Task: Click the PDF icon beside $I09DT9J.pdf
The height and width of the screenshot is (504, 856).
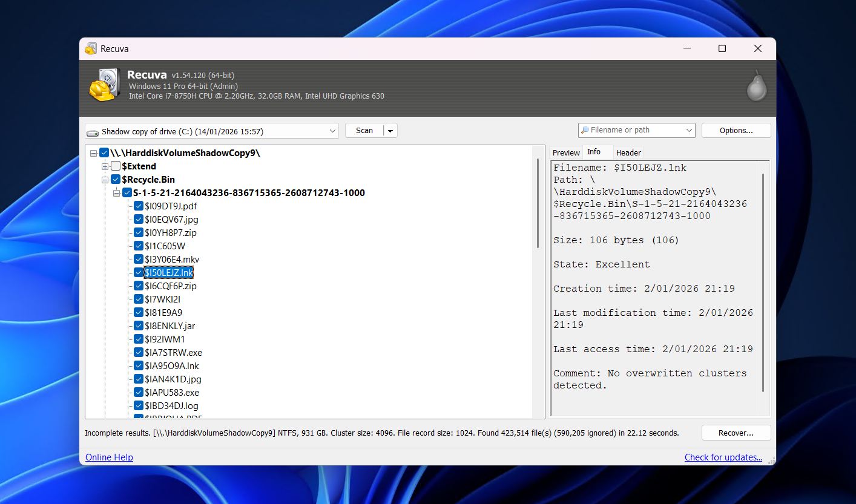Action: 139,206
